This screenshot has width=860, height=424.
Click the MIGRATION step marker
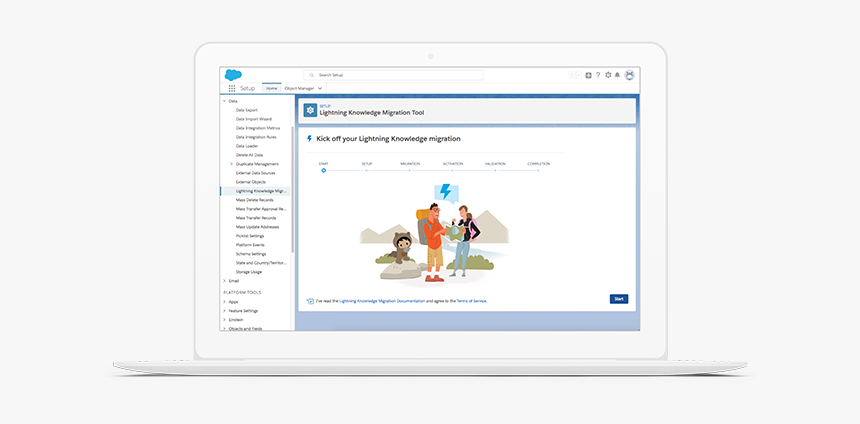click(x=409, y=171)
